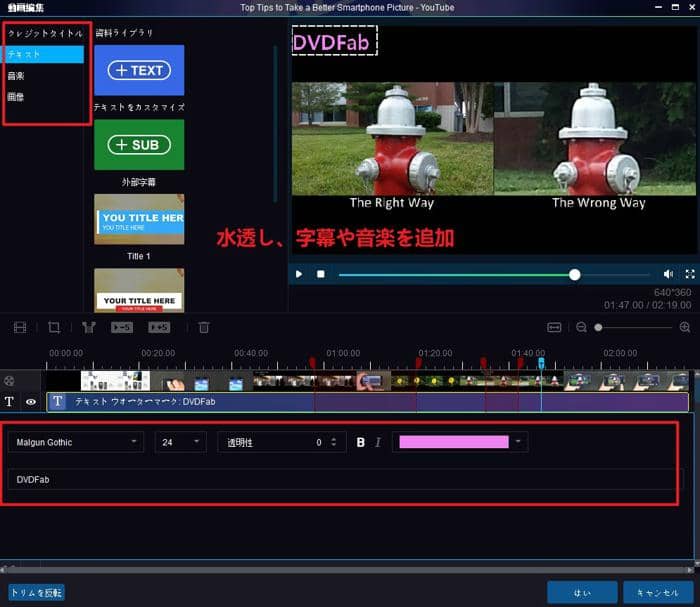This screenshot has width=700, height=607.
Task: Zoom out timeline with minus magnifier
Action: (x=581, y=328)
